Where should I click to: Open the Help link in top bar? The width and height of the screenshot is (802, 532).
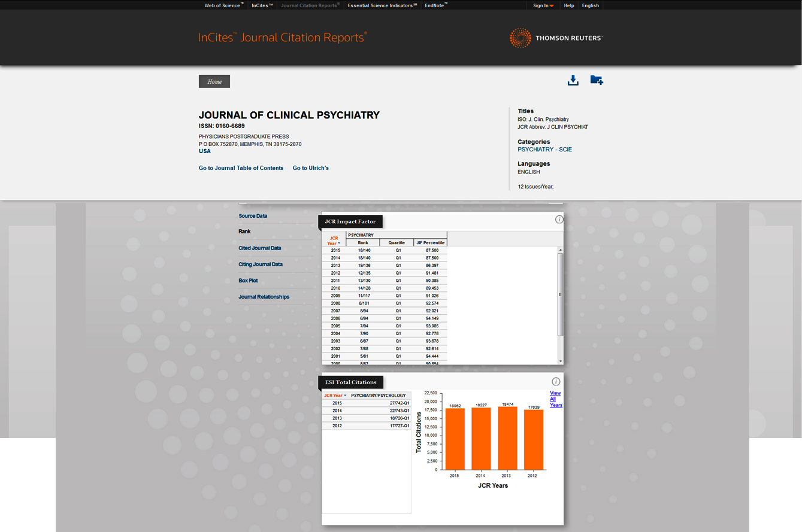click(x=569, y=5)
